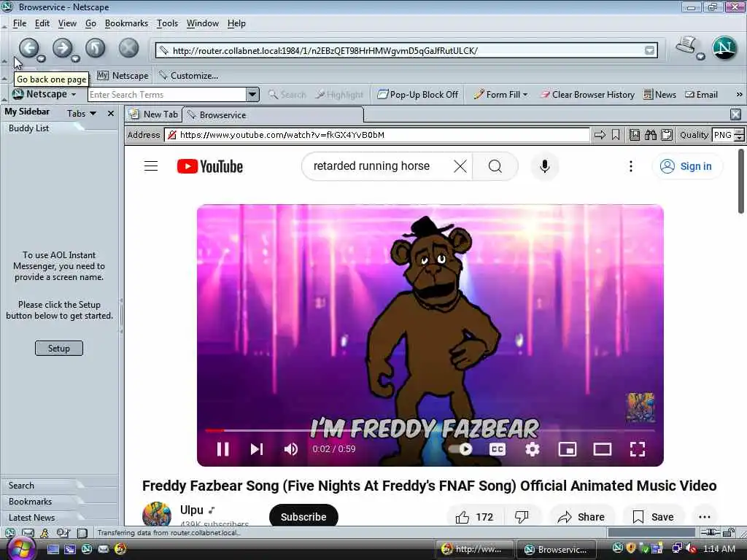Toggle online/offline connection icon in status bar
This screenshot has height=560, width=747.
click(710, 532)
